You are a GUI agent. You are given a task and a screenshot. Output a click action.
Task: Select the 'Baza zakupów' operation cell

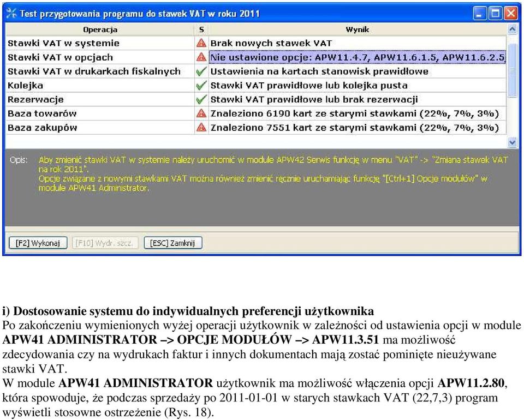(x=100, y=128)
